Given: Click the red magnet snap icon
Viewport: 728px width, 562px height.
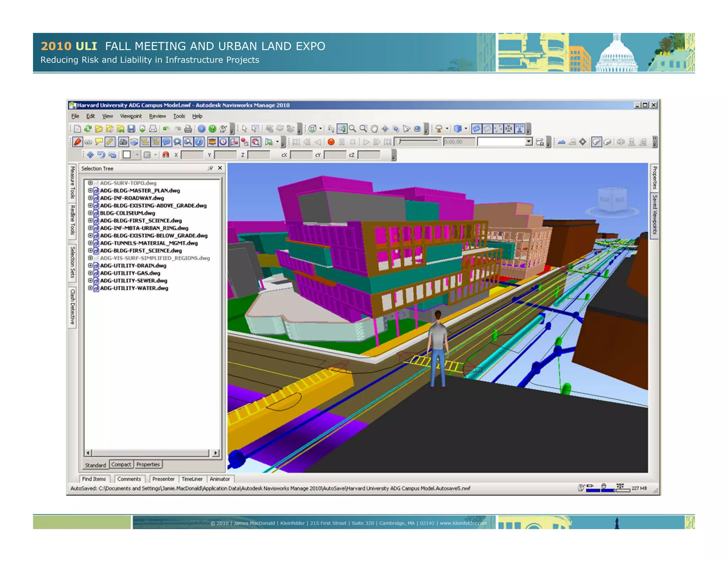Looking at the screenshot, I should tap(166, 155).
